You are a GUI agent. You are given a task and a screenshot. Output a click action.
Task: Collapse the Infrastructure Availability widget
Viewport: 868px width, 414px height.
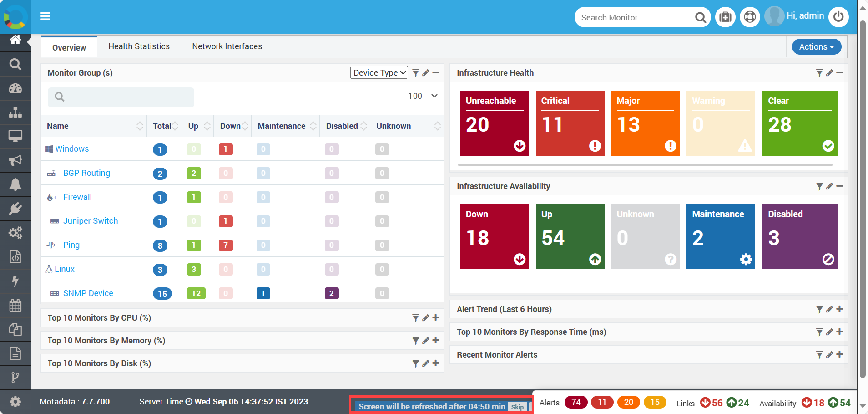tap(840, 186)
